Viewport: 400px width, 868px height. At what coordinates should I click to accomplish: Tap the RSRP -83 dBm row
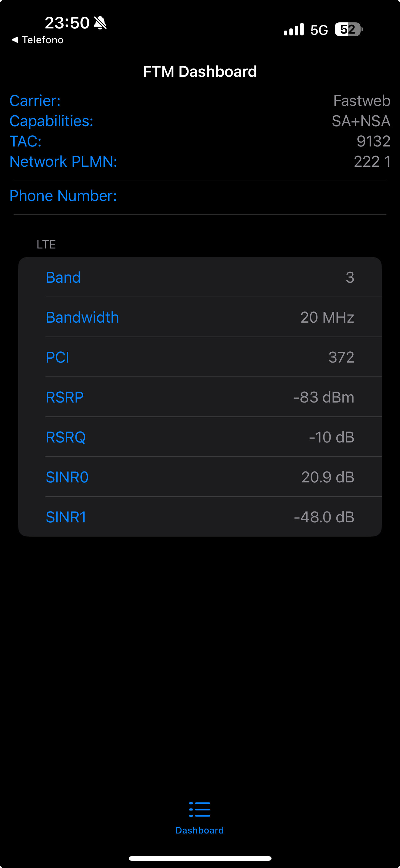click(x=200, y=397)
